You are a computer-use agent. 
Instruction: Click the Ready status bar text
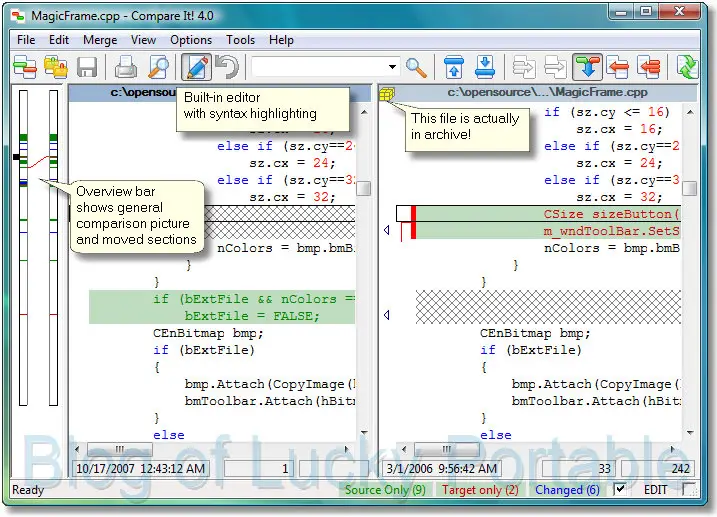[28, 490]
